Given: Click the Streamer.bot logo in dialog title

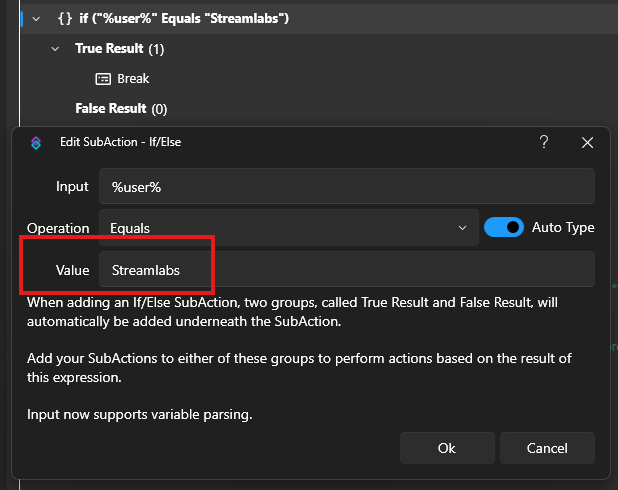Looking at the screenshot, I should tap(36, 143).
